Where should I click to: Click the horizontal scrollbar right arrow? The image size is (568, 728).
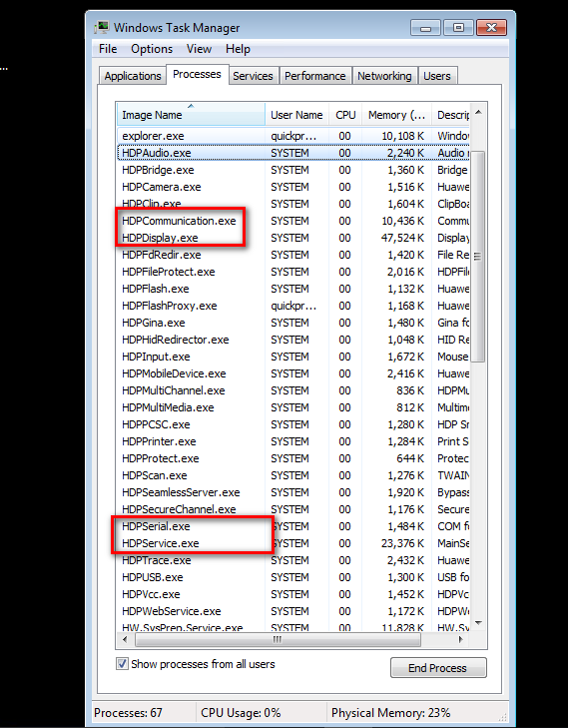460,639
